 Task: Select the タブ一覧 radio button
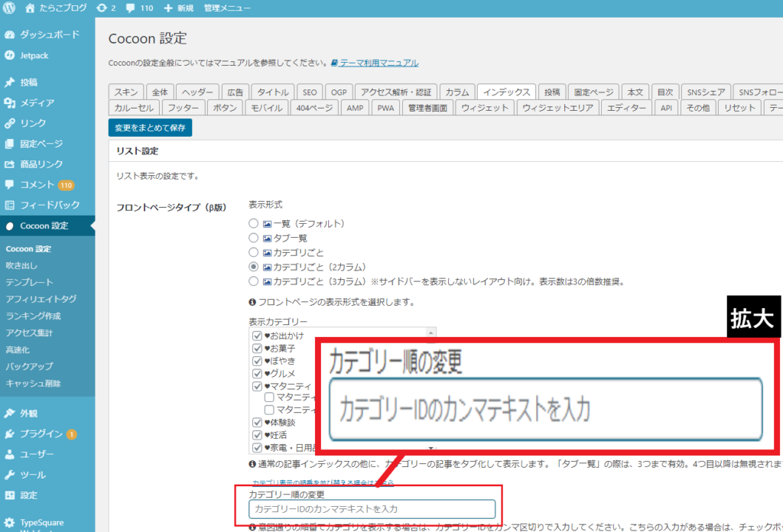254,238
